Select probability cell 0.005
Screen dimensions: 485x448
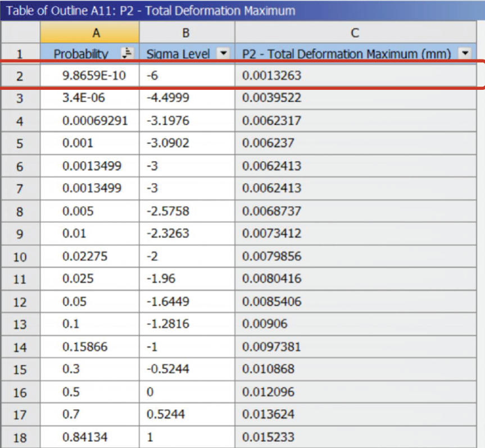coord(90,211)
